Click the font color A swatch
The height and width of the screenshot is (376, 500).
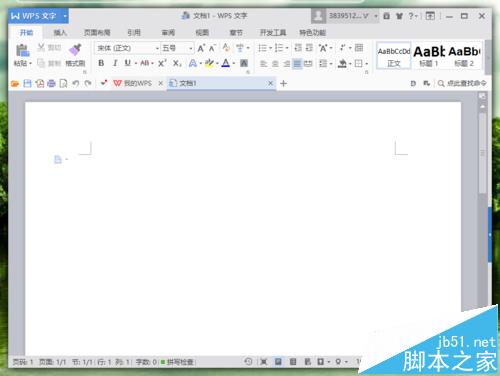point(226,63)
